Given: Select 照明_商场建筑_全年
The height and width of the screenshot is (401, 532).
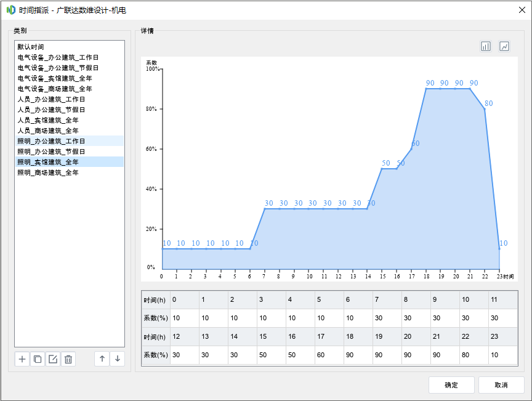Looking at the screenshot, I should click(x=69, y=172).
